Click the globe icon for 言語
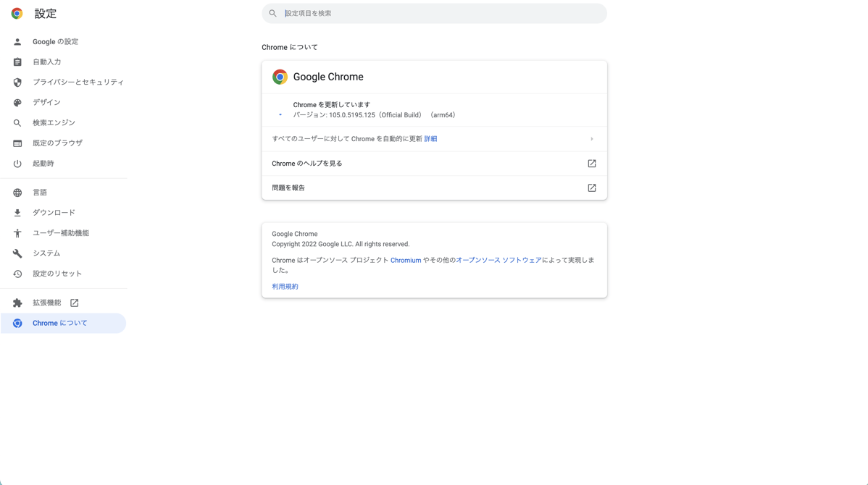868x485 pixels. click(x=17, y=193)
